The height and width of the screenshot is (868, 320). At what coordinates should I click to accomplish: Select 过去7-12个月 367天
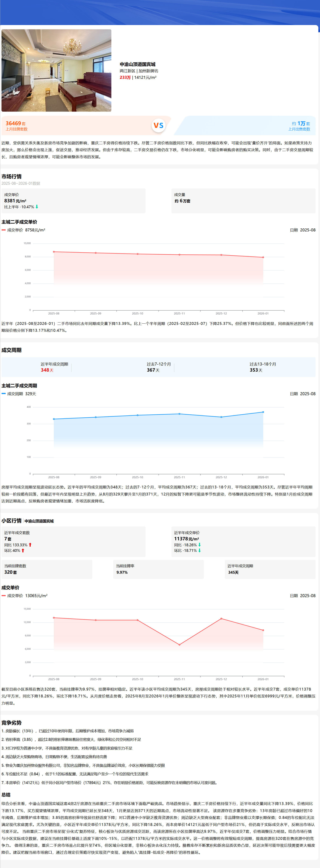[159, 367]
